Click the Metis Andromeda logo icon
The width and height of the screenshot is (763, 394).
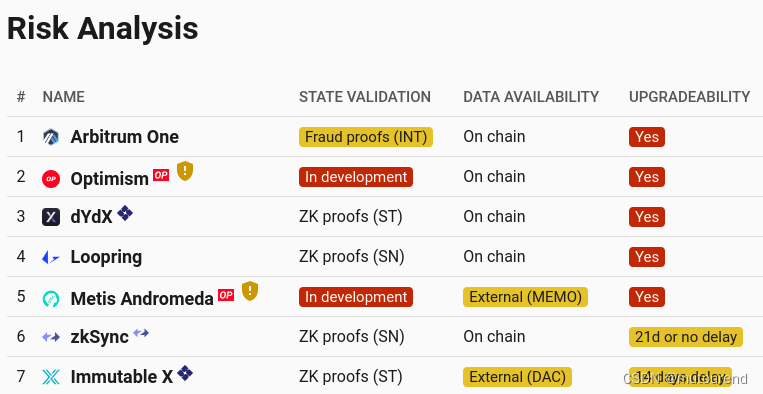(51, 298)
